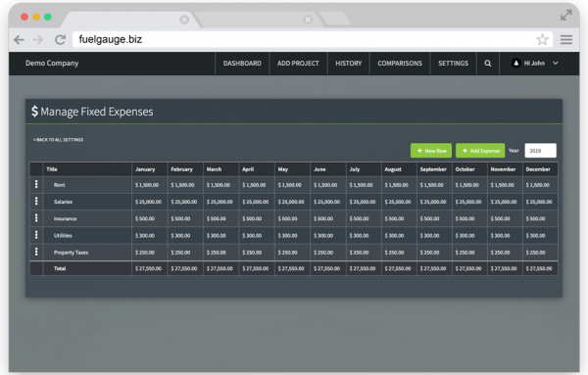This screenshot has height=375, width=588.
Task: Reload the page with the refresh icon
Action: pos(60,39)
